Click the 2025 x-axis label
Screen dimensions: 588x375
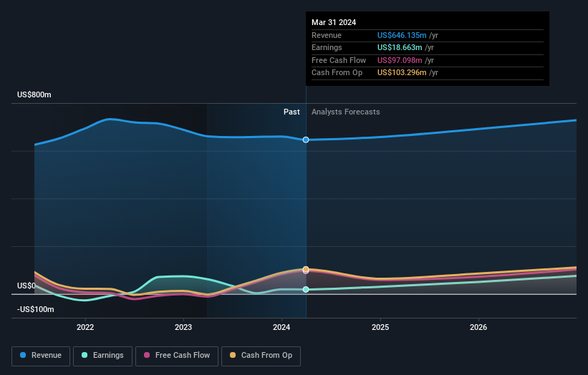tap(380, 327)
